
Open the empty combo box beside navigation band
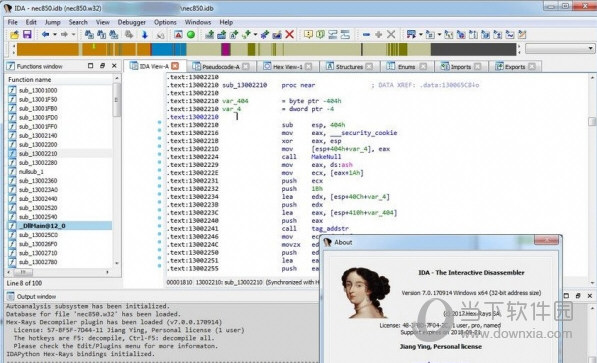[560, 48]
